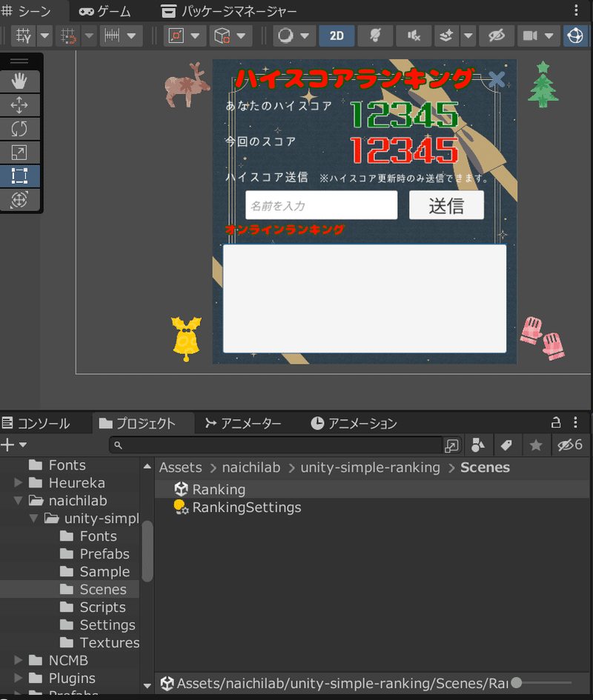The height and width of the screenshot is (700, 593).
Task: Collapse the naichilab folder
Action: click(x=16, y=500)
